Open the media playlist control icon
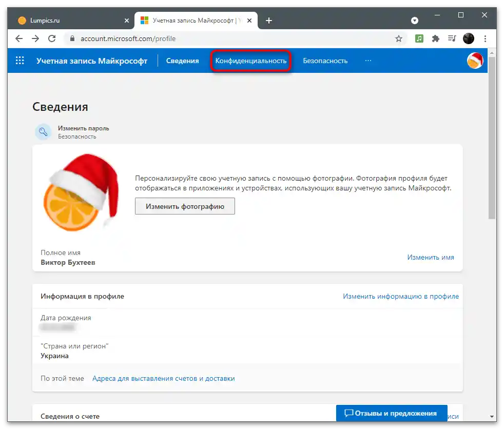This screenshot has width=504, height=429. pyautogui.click(x=452, y=38)
